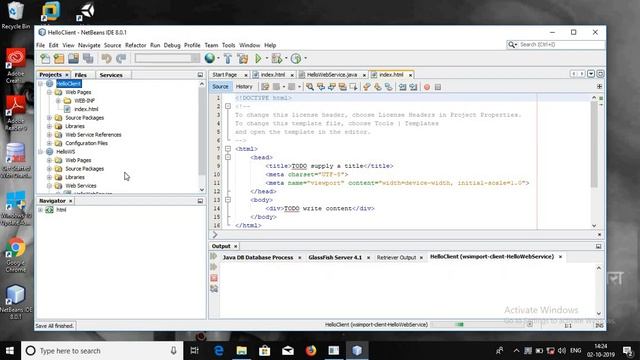Click the Save All toolbar icon
The image size is (640, 360).
click(88, 58)
